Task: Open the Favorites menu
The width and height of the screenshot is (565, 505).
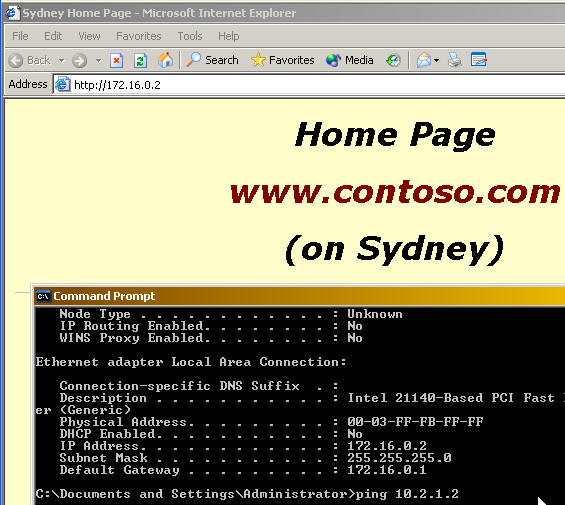Action: [139, 36]
